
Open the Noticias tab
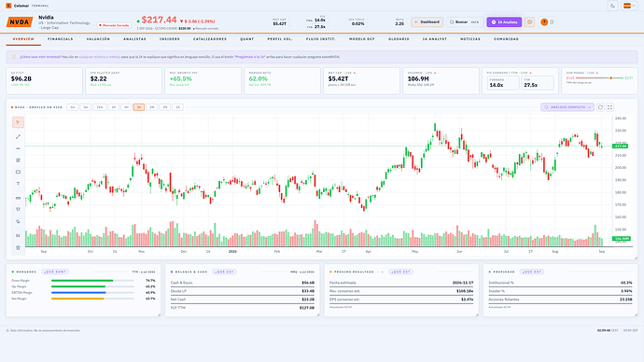click(x=470, y=39)
